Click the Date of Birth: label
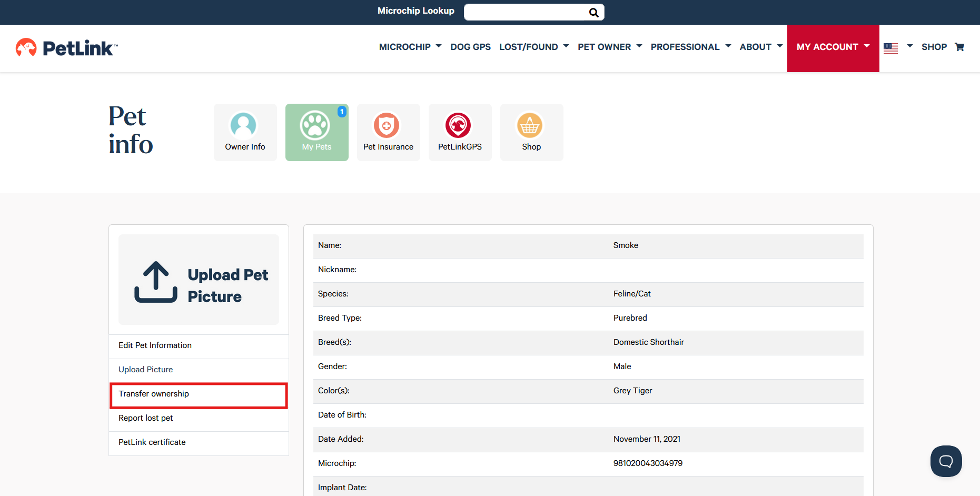This screenshot has height=496, width=980. tap(342, 415)
